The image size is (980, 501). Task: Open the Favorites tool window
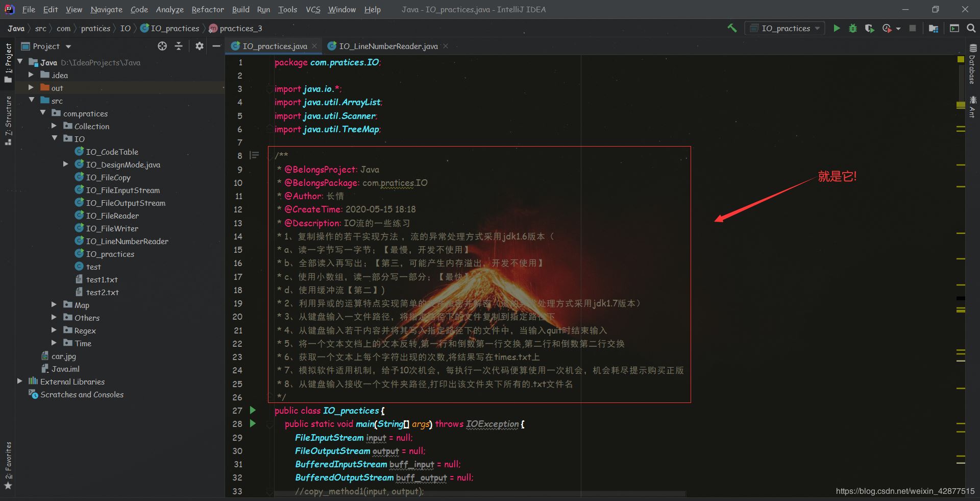point(8,465)
